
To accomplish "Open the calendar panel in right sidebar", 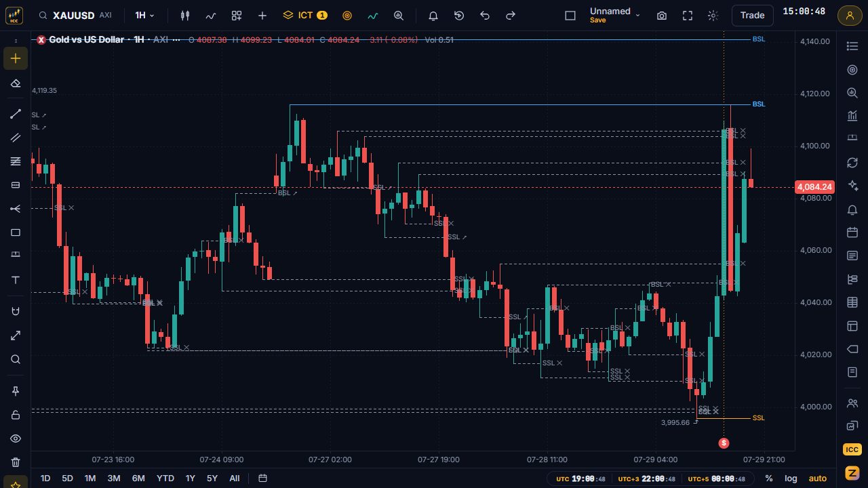I will click(852, 232).
